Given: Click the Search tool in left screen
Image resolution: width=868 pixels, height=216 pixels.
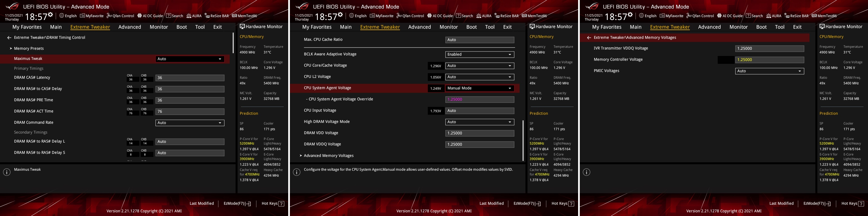Looking at the screenshot, I should tap(175, 16).
